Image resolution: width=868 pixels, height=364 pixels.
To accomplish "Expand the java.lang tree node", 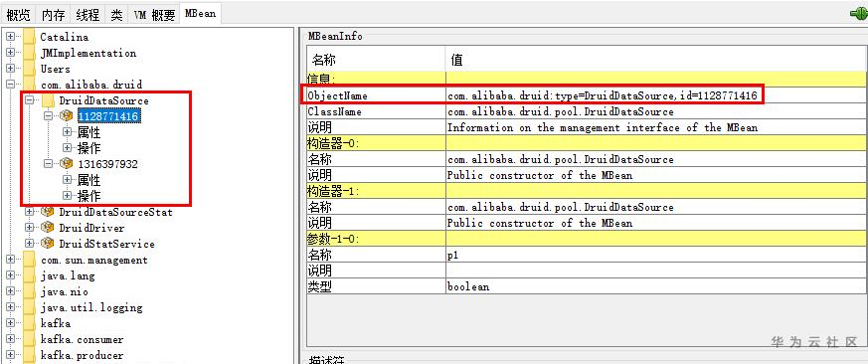I will [11, 275].
